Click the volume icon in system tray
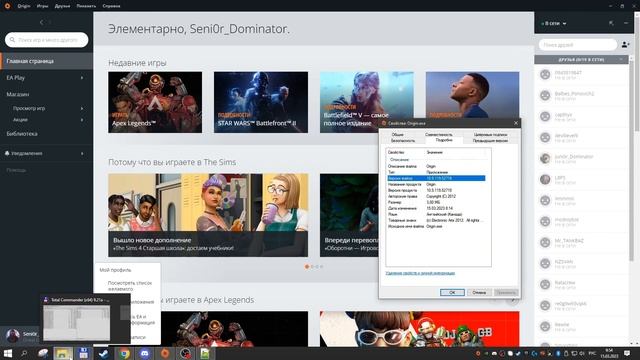The height and width of the screenshot is (360, 640). pyautogui.click(x=582, y=353)
